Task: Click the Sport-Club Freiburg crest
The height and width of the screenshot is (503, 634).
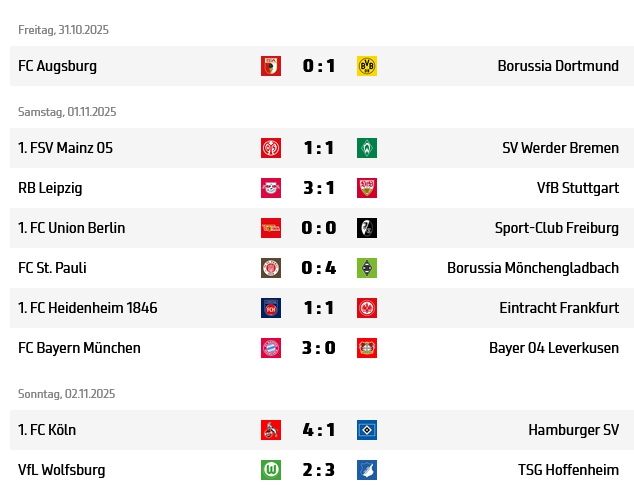Action: [x=367, y=228]
